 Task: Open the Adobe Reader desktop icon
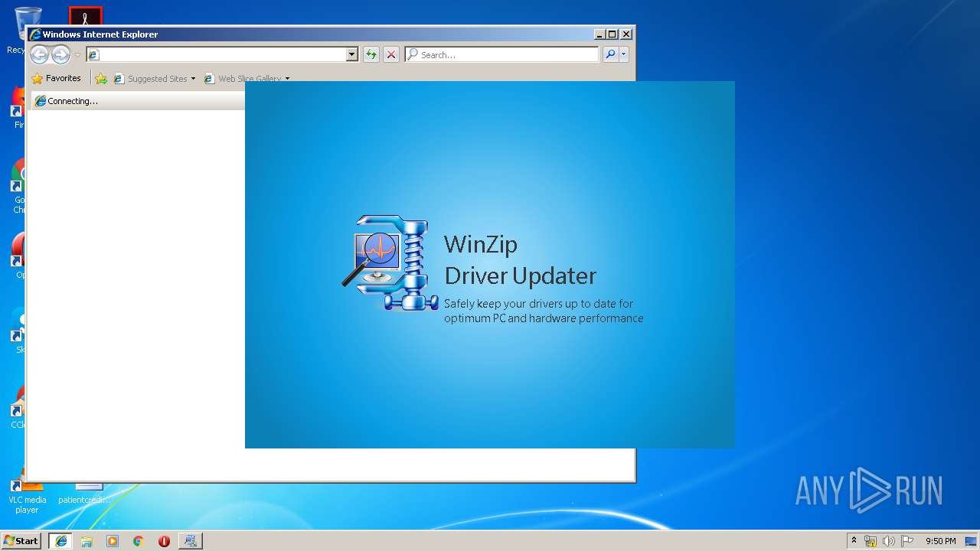point(85,16)
